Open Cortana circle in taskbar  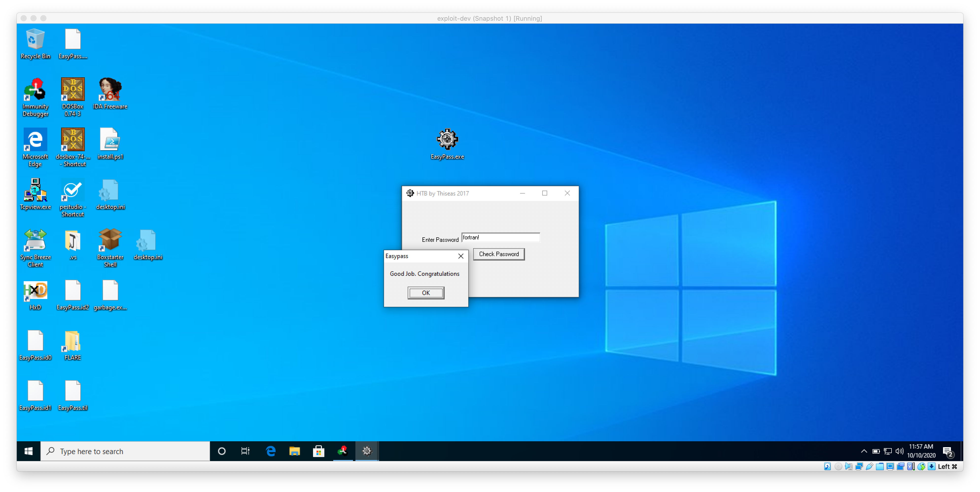222,451
